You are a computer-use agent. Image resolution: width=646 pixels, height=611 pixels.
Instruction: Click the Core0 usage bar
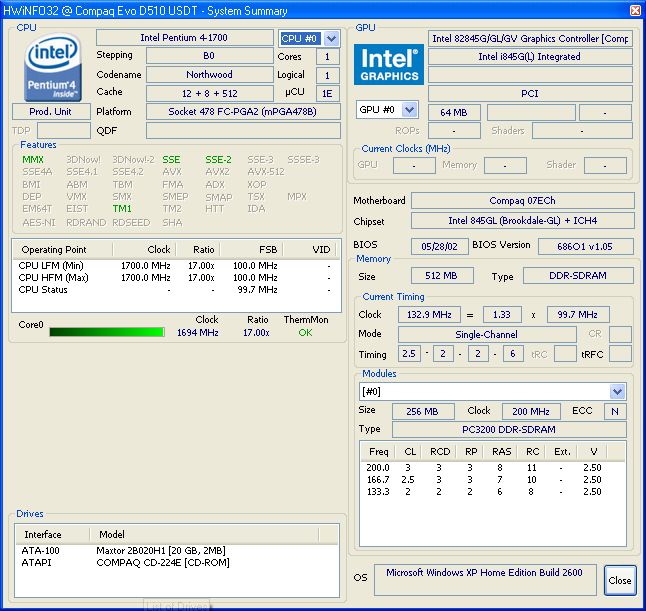point(107,332)
